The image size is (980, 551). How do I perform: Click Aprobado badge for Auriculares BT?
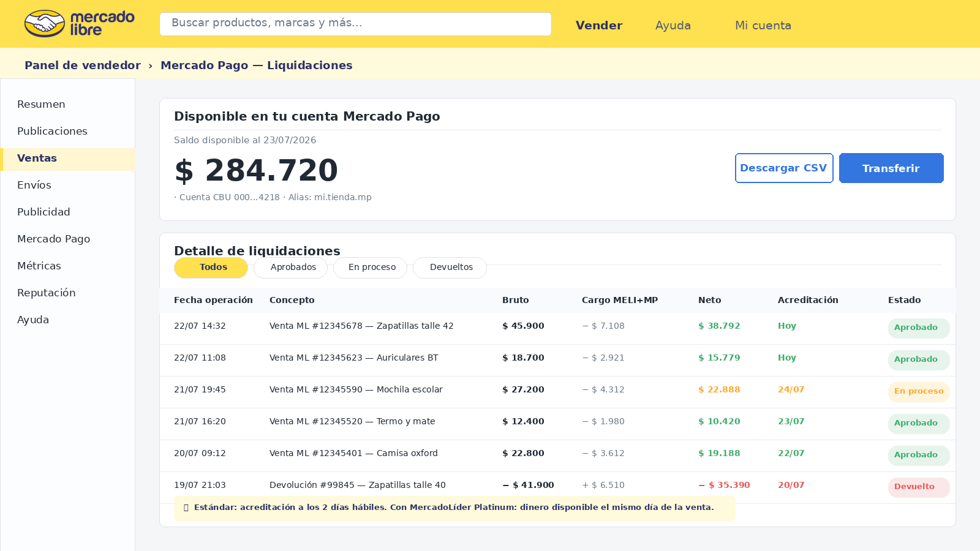919,360
